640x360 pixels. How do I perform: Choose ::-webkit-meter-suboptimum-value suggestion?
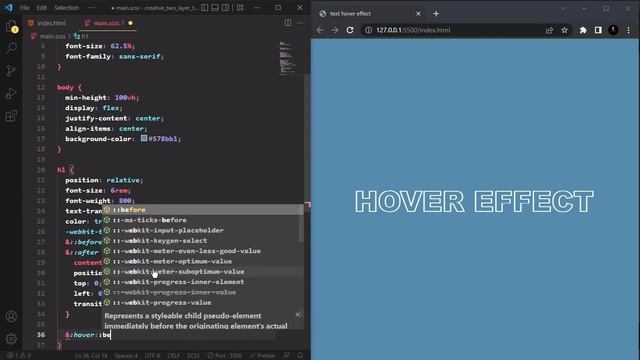[202, 271]
